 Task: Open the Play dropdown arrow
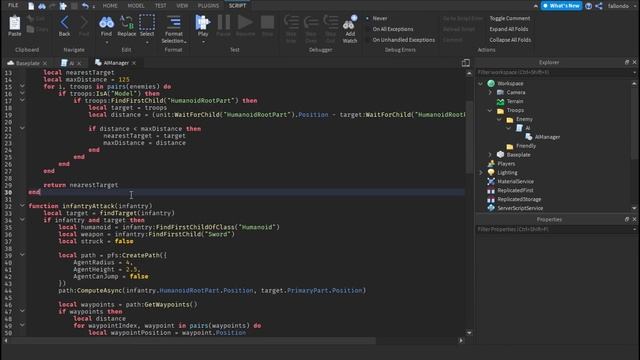[203, 42]
